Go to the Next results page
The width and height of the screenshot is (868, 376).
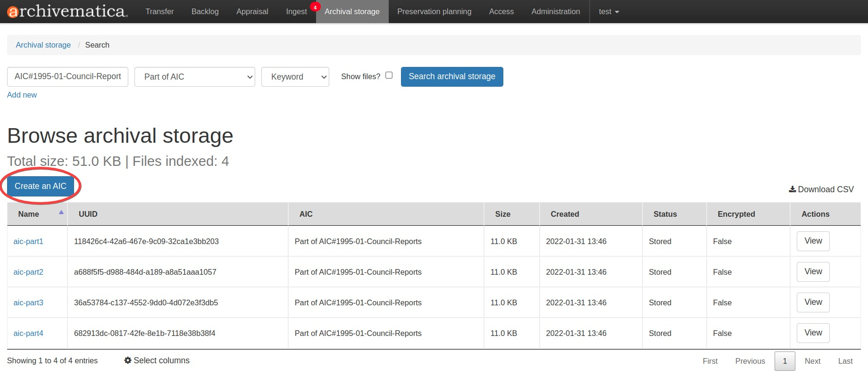812,361
